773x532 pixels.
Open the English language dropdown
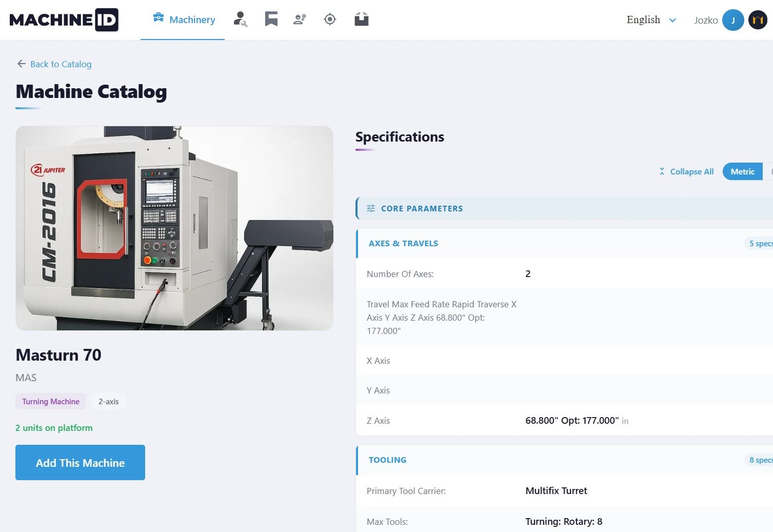coord(651,19)
